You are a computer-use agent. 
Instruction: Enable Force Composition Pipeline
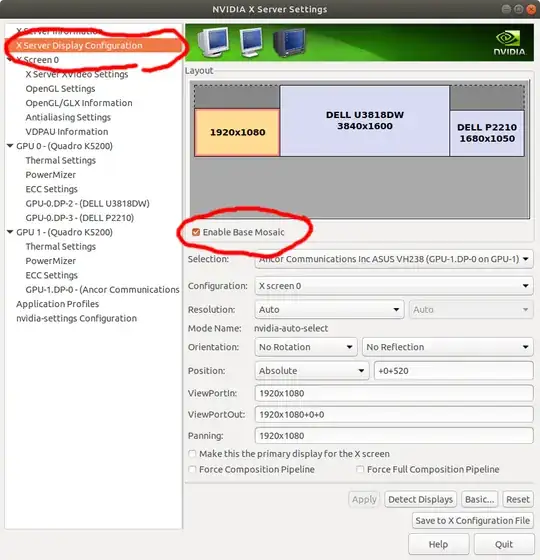click(x=192, y=469)
